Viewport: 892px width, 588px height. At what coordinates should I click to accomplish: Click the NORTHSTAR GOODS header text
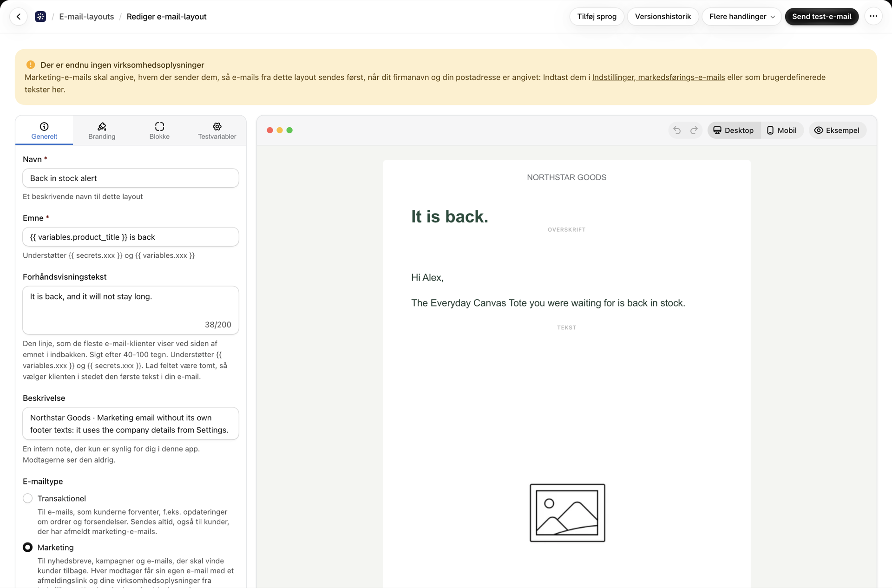pyautogui.click(x=566, y=177)
